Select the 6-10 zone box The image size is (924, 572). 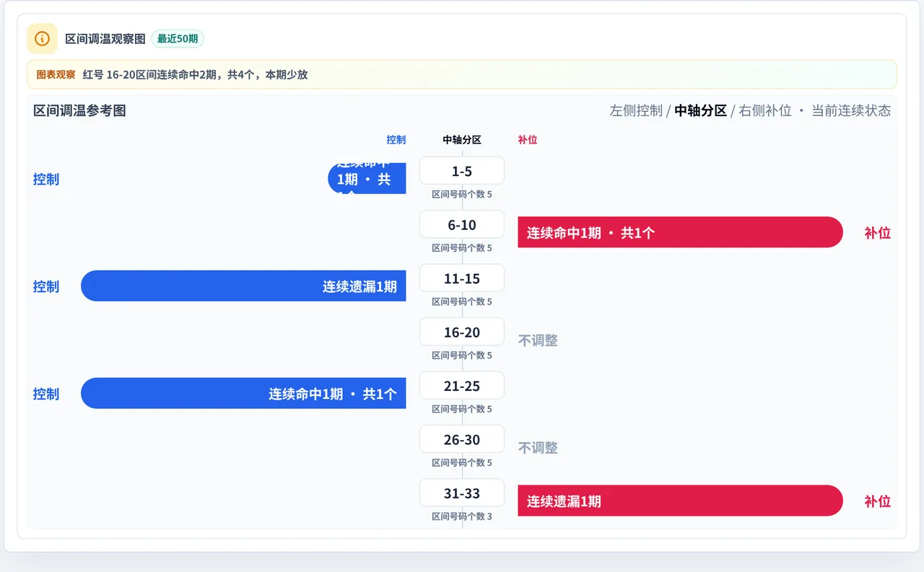point(462,224)
